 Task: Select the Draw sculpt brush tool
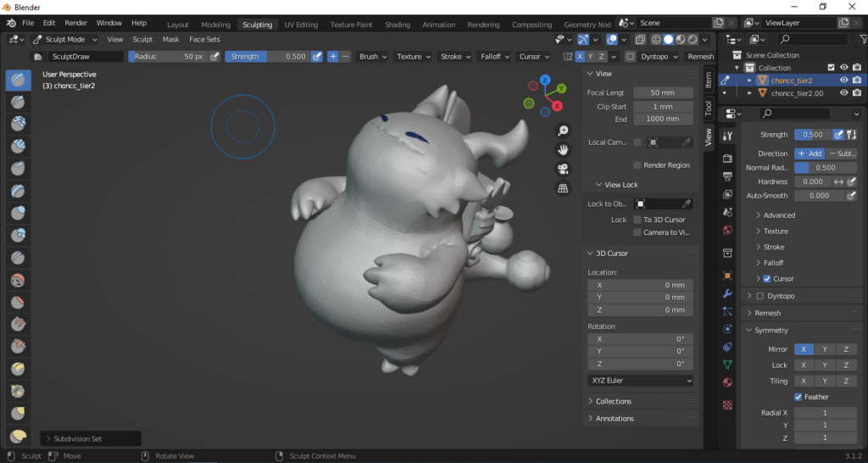click(19, 81)
